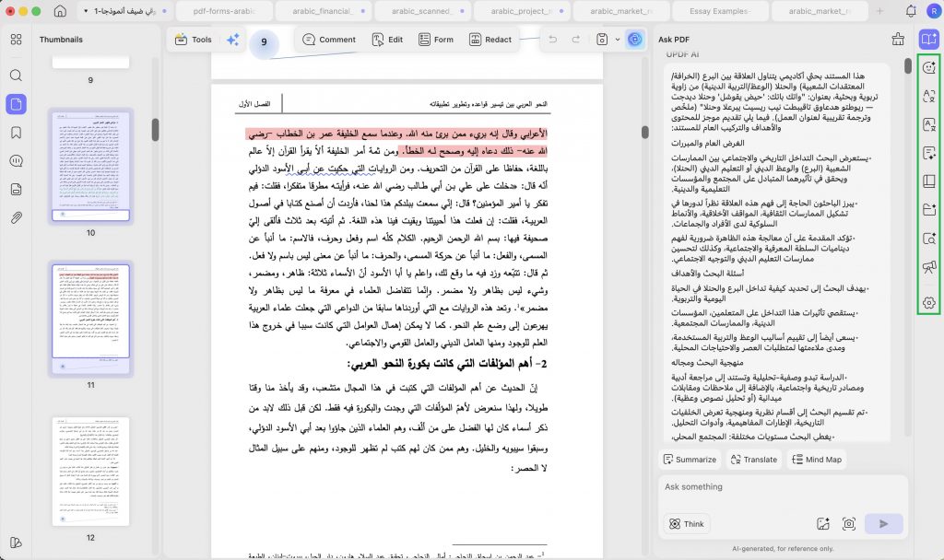This screenshot has width=944, height=560.
Task: Switch to the arabic_project_ tab
Action: 522,11
